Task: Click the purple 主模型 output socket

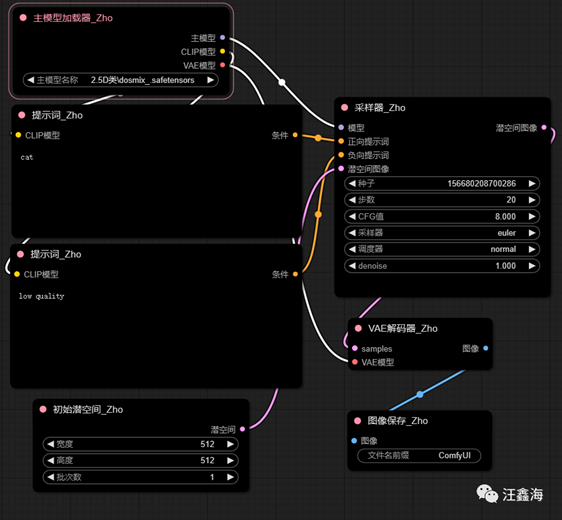Action: 223,37
